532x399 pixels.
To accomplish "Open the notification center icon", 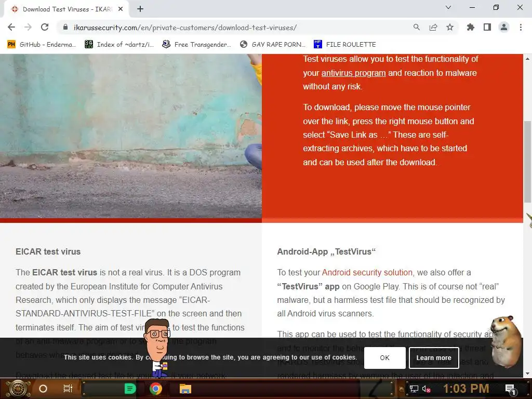I will click(511, 389).
